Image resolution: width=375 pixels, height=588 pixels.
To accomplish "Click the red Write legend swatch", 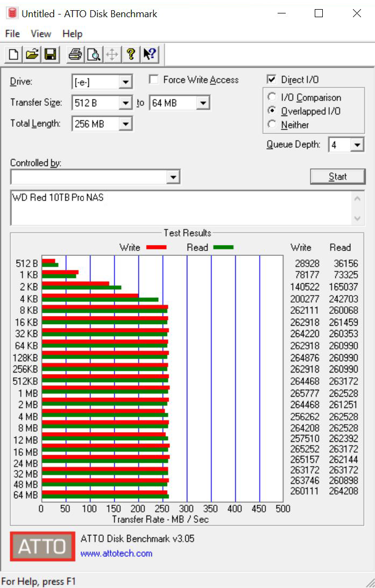I will 156,247.
